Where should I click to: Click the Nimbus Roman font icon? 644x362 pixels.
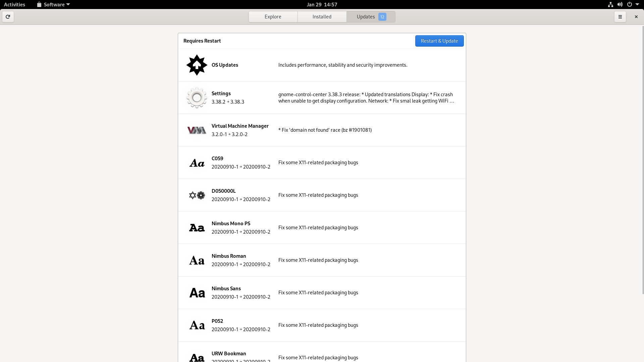pos(196,260)
